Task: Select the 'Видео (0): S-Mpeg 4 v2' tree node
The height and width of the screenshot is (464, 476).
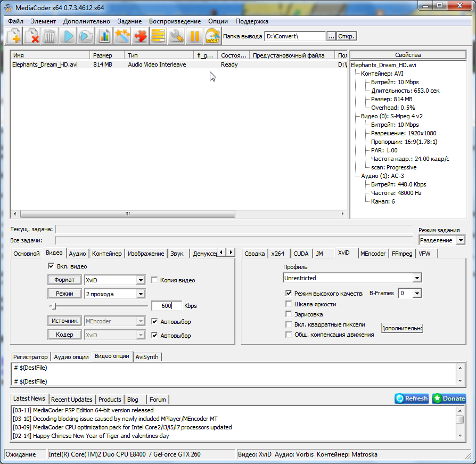Action: click(x=391, y=116)
